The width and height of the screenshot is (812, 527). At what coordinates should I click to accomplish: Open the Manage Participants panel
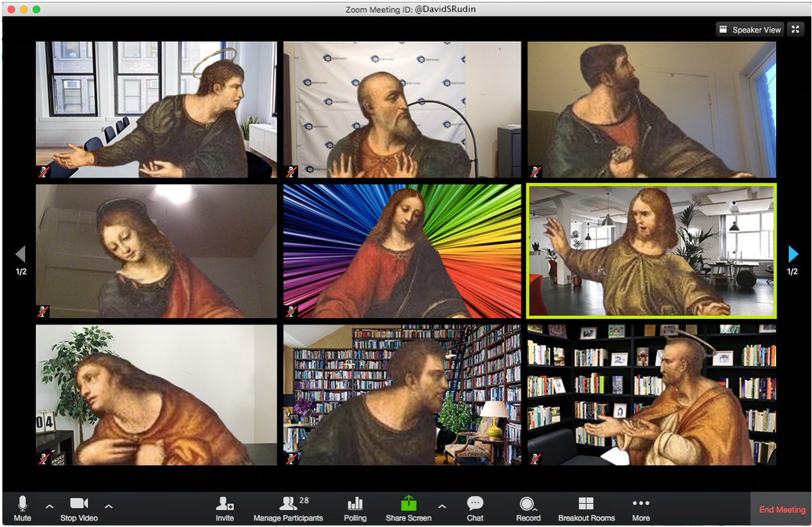(x=289, y=505)
